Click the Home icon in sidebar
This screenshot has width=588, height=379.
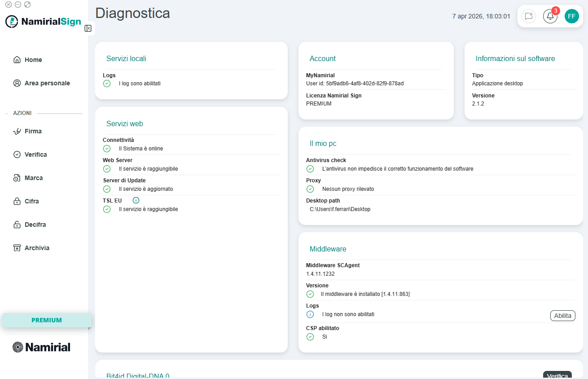coord(17,60)
